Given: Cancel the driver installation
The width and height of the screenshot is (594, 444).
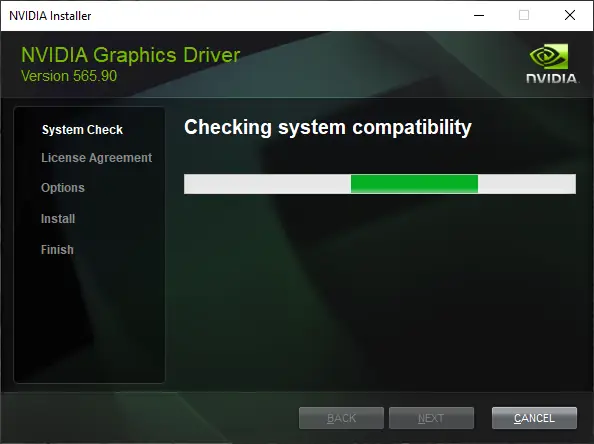Looking at the screenshot, I should pyautogui.click(x=534, y=418).
